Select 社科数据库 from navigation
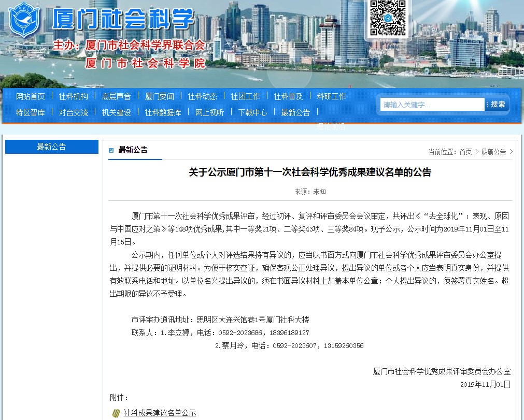The width and height of the screenshot is (524, 420). point(163,112)
